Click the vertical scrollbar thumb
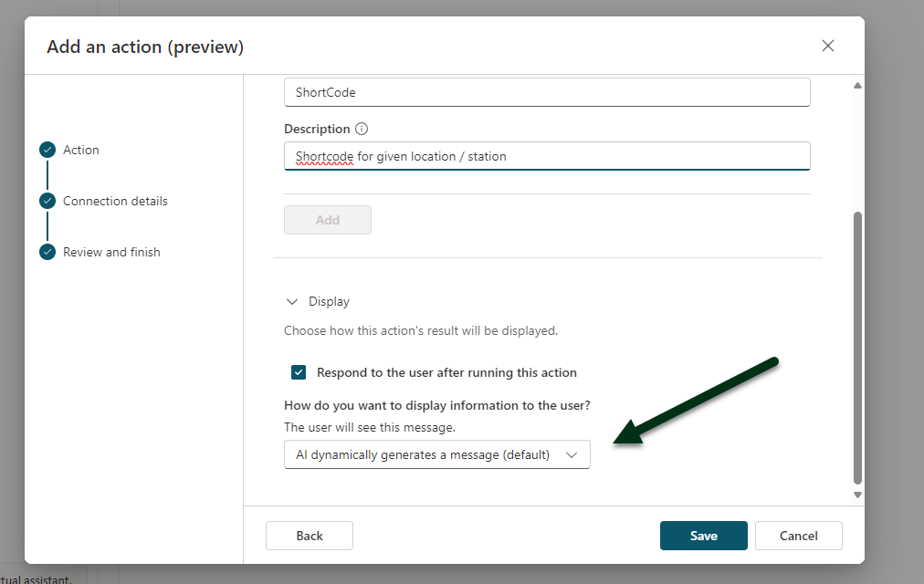 [856, 347]
